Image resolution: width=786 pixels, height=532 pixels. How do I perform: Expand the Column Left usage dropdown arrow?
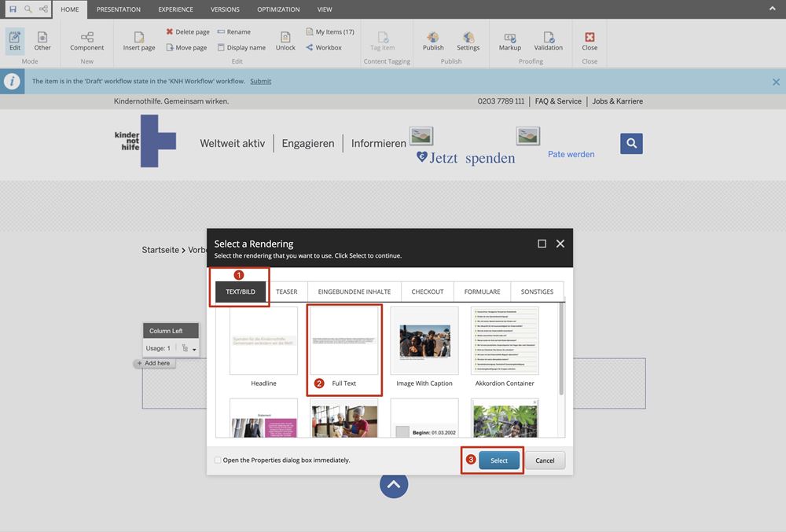194,349
